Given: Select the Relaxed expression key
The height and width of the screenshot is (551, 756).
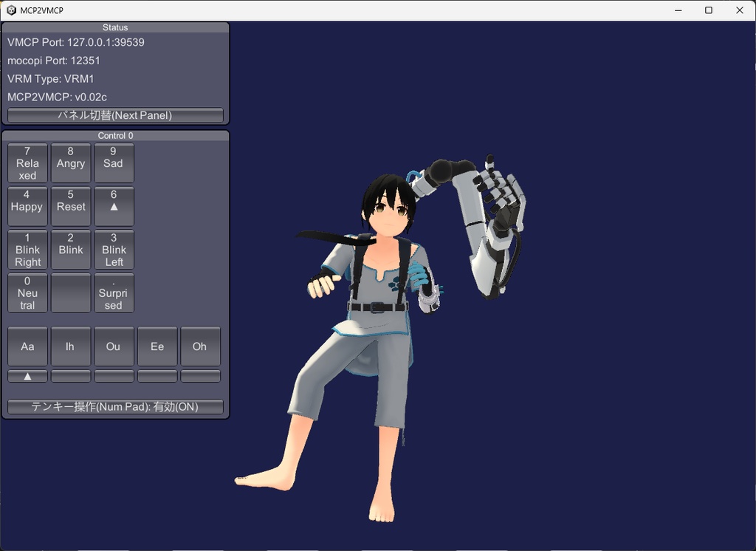Looking at the screenshot, I should [27, 162].
